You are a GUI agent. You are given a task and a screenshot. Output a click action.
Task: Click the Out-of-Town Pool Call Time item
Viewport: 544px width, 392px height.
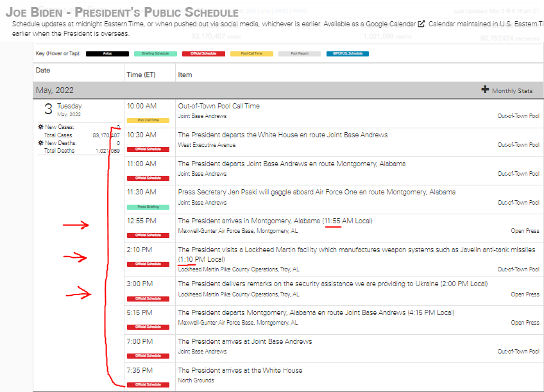pyautogui.click(x=219, y=106)
